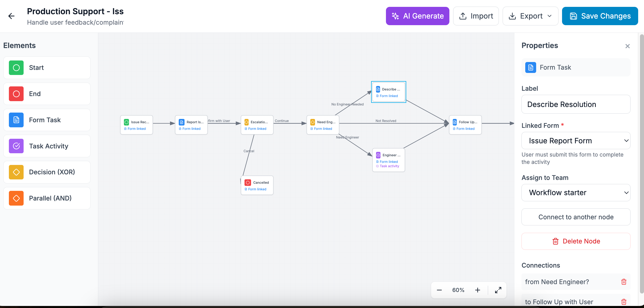
Task: Click Save Changes
Action: 600,16
